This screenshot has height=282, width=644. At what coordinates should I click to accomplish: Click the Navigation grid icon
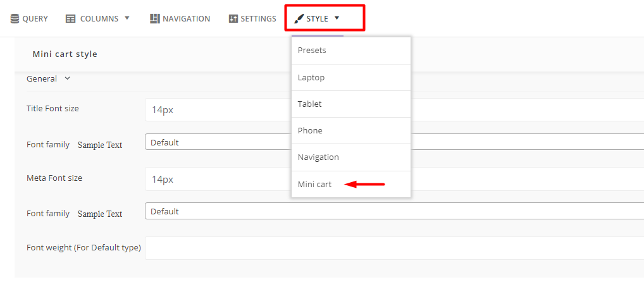click(155, 19)
